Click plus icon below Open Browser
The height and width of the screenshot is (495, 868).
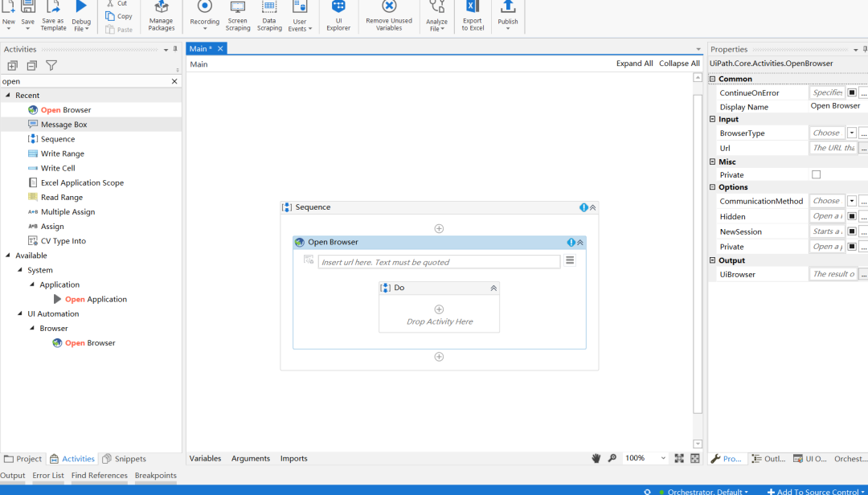[x=439, y=357]
